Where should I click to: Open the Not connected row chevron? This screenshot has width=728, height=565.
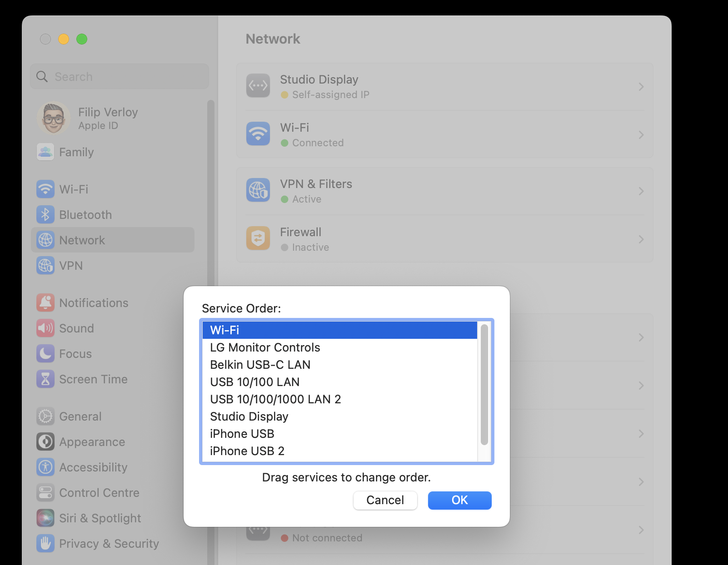(641, 530)
